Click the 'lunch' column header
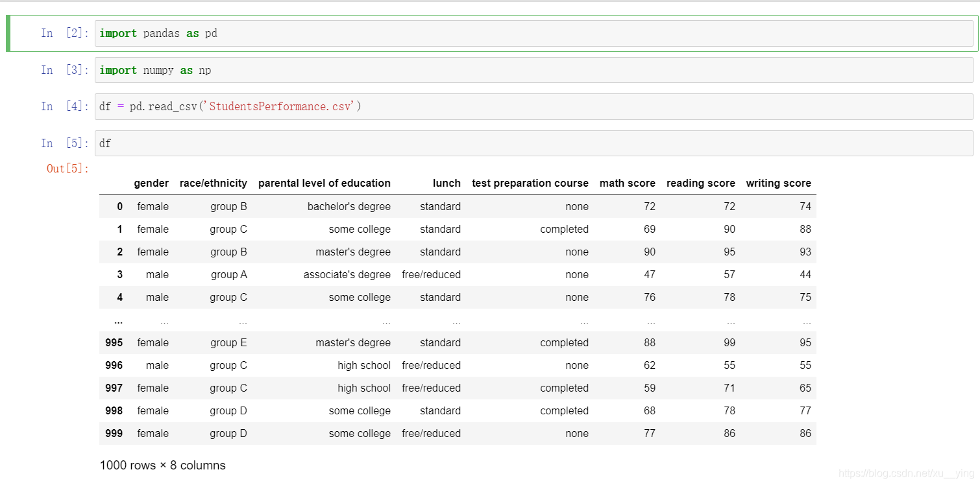980x485 pixels. click(x=447, y=183)
